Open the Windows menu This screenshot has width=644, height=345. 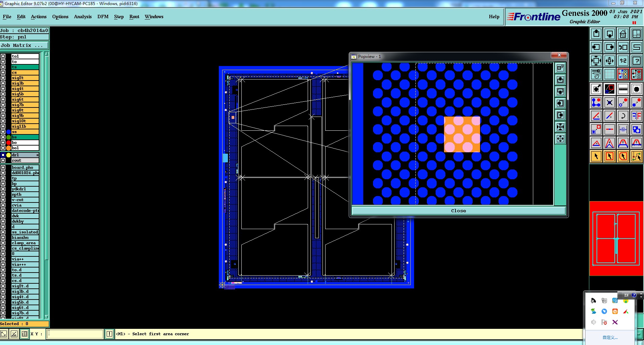point(154,17)
